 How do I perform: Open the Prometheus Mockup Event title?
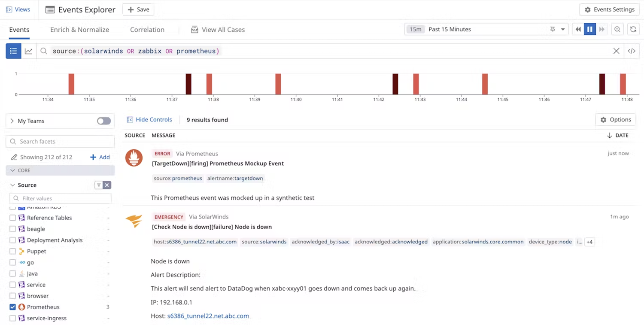pos(218,164)
